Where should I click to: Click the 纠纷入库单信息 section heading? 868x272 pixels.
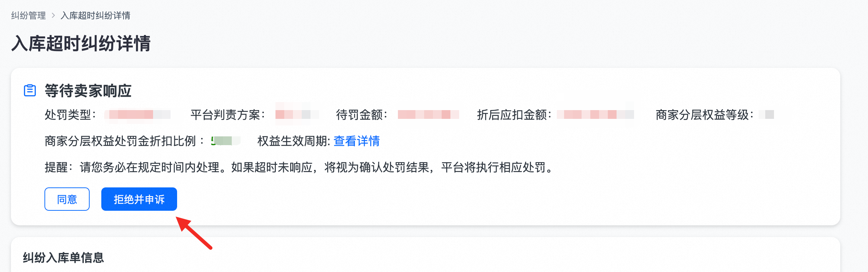click(x=63, y=258)
